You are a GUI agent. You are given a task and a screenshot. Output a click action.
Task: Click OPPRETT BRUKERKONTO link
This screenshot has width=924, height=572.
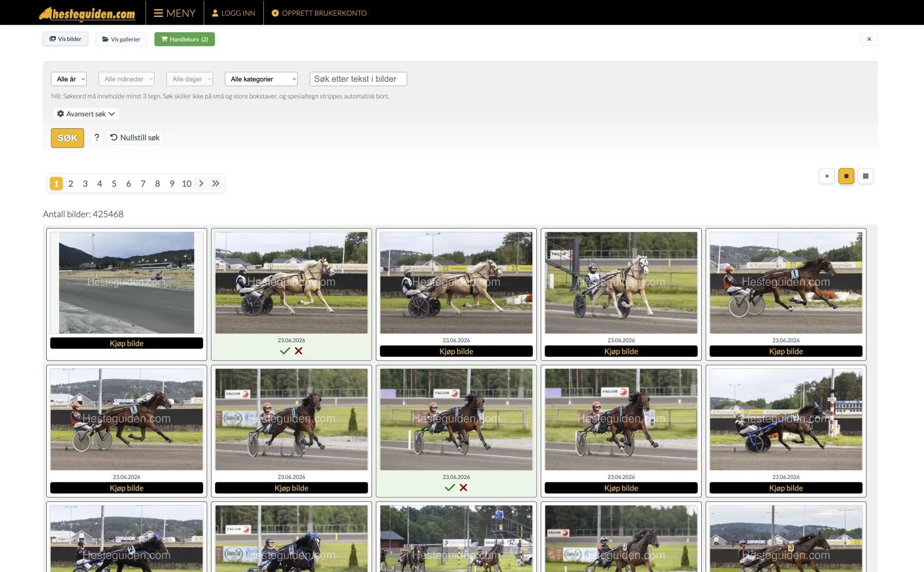tap(319, 13)
